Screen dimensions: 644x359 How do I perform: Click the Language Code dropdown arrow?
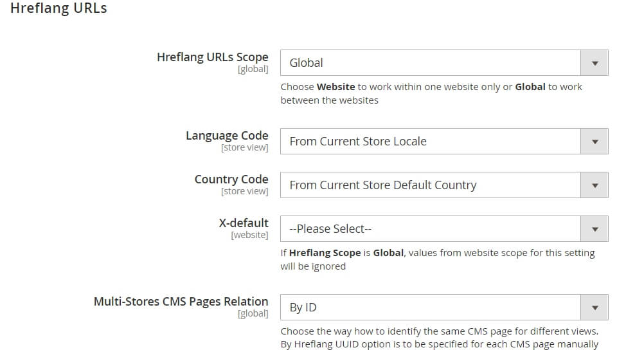pyautogui.click(x=595, y=142)
